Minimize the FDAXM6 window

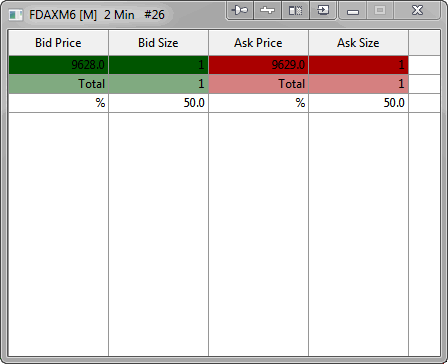[x=352, y=10]
